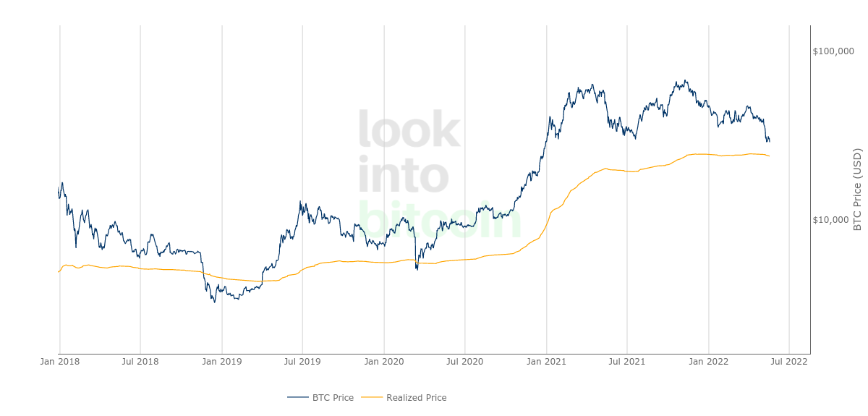Select the Jul 2019 x-axis label
This screenshot has height=416, width=868.
point(302,361)
